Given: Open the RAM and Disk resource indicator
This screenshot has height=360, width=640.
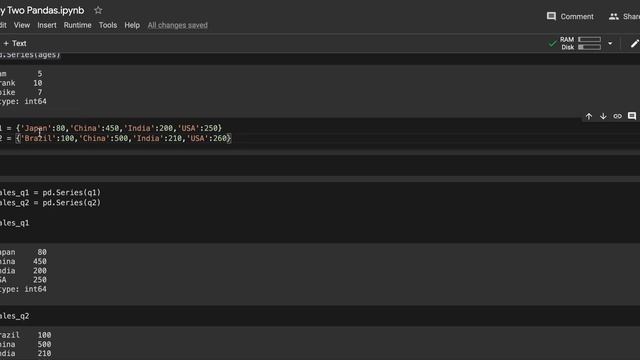Looking at the screenshot, I should (x=580, y=43).
